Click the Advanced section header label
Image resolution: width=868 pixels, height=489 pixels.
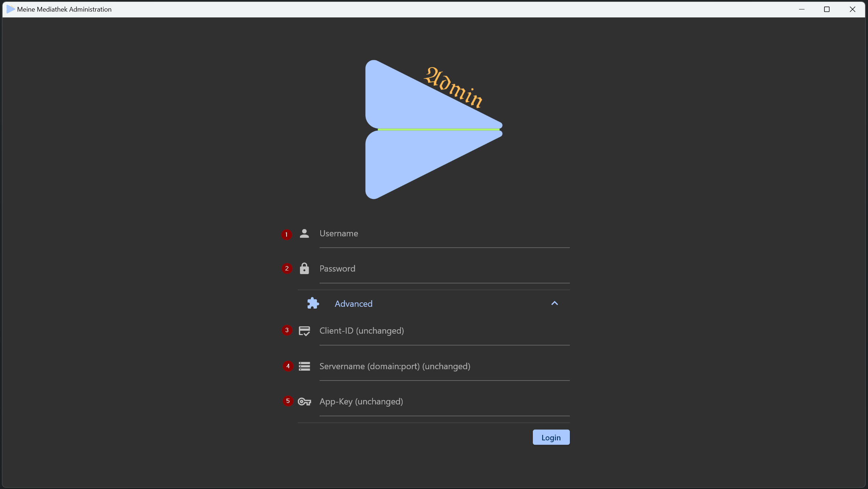click(x=353, y=303)
